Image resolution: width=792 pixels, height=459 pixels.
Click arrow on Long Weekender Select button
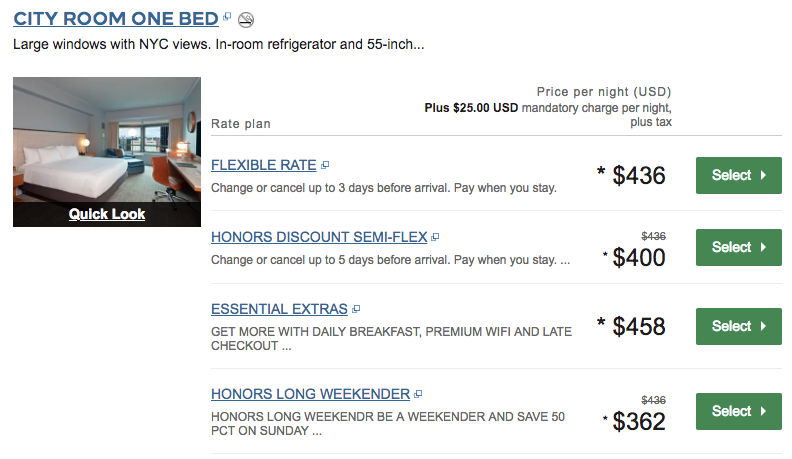point(763,412)
